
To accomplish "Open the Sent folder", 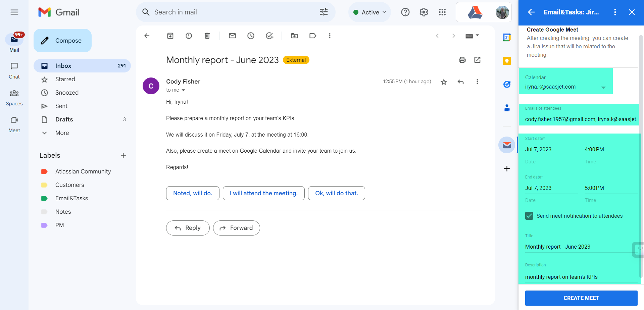I will pyautogui.click(x=82, y=106).
